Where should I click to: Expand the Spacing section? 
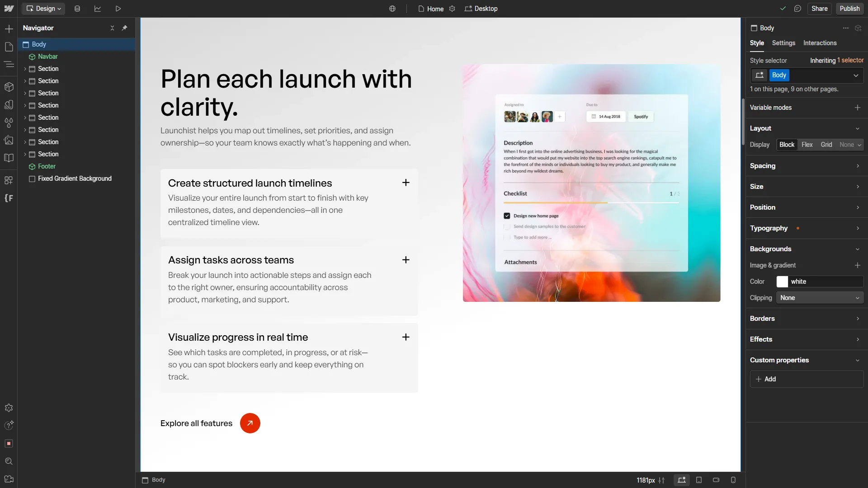(807, 166)
